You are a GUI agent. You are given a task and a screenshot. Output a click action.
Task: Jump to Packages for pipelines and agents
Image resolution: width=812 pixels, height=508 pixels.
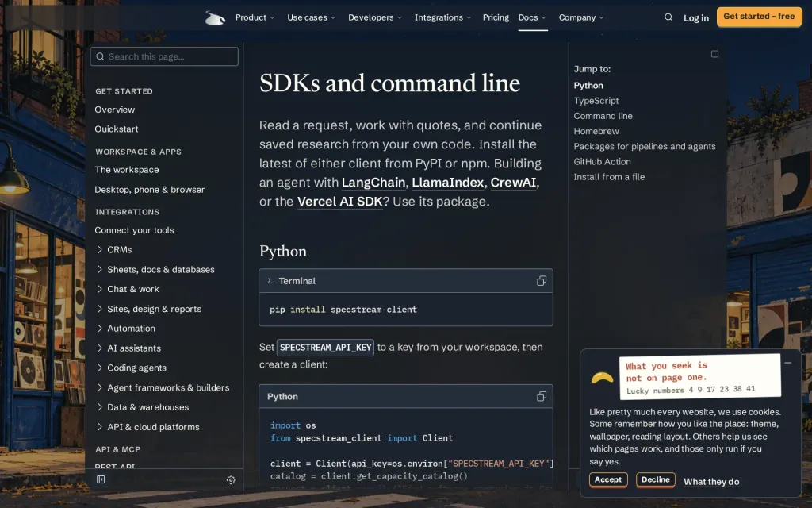pyautogui.click(x=644, y=147)
